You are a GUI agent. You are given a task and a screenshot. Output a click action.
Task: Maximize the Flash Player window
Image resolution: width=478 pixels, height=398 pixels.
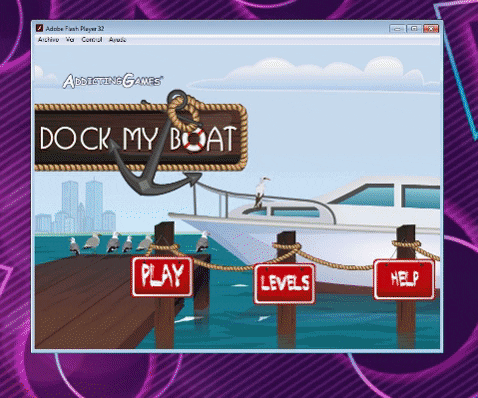(x=414, y=29)
